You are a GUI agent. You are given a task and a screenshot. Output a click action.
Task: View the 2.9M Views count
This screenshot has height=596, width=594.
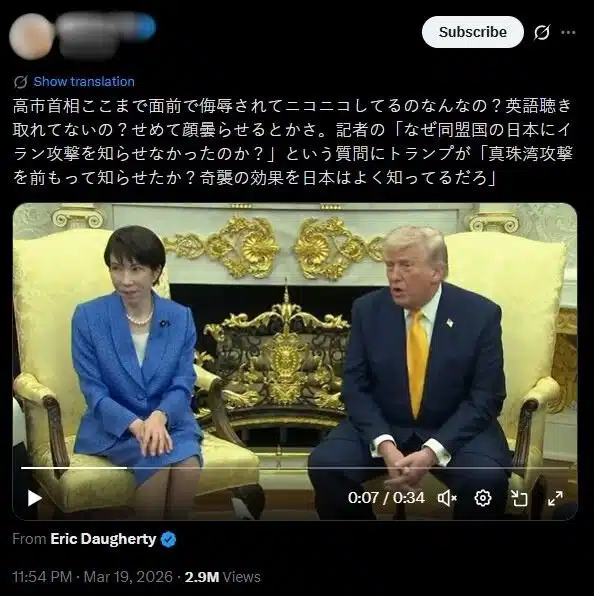coord(222,577)
